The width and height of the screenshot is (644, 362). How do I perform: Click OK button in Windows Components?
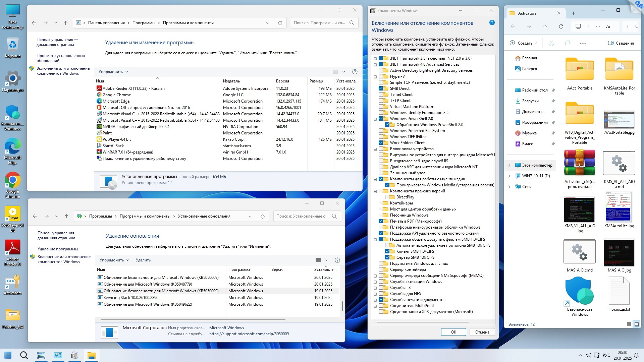(x=453, y=332)
